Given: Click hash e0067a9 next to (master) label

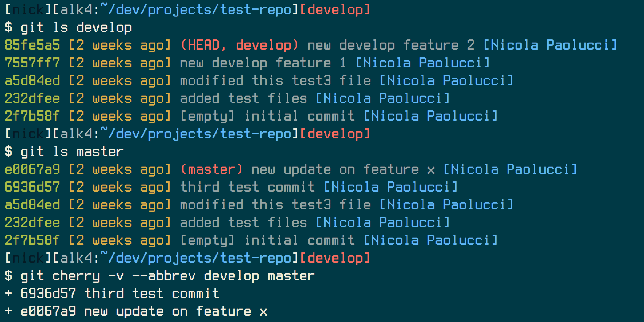Looking at the screenshot, I should click(32, 169).
